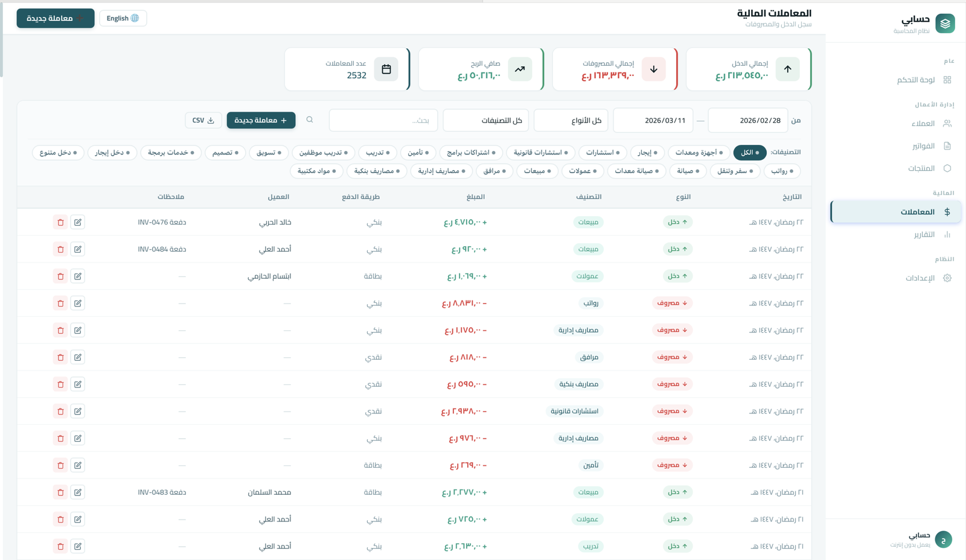
Task: Open the كل الأنواع type dropdown
Action: coord(571,121)
